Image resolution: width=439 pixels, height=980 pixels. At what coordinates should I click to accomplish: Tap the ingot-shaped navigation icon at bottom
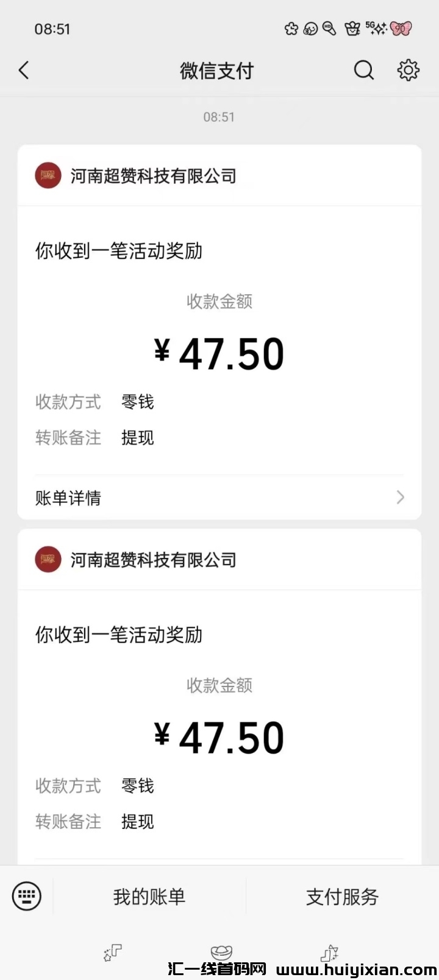click(x=221, y=953)
